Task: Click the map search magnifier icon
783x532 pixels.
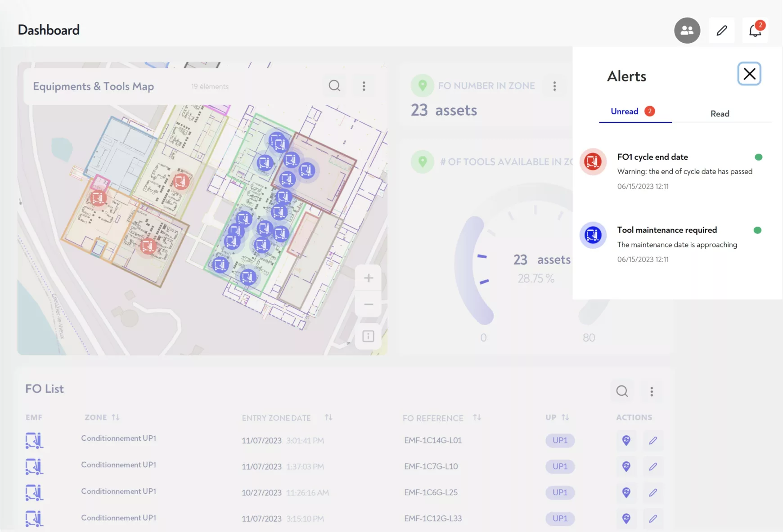Action: click(x=334, y=86)
